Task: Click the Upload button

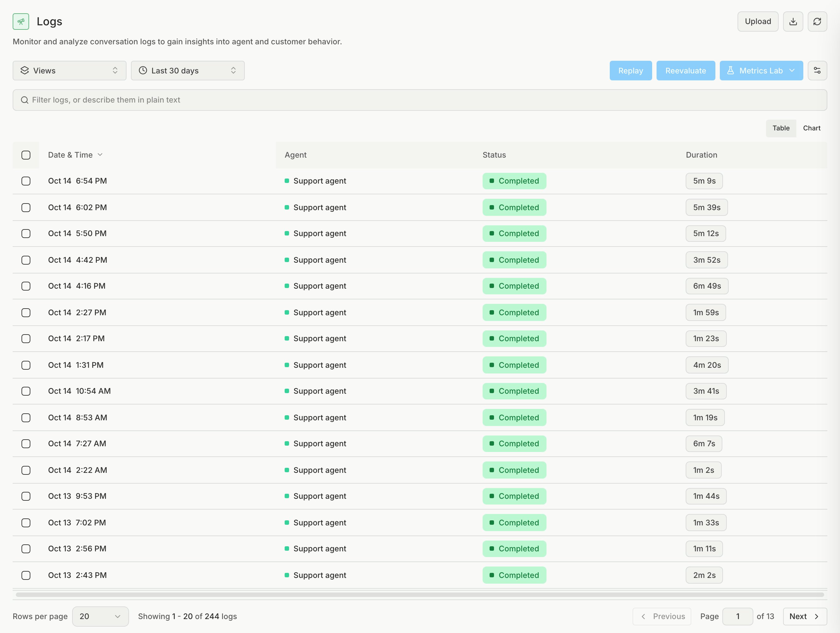Action: tap(757, 22)
